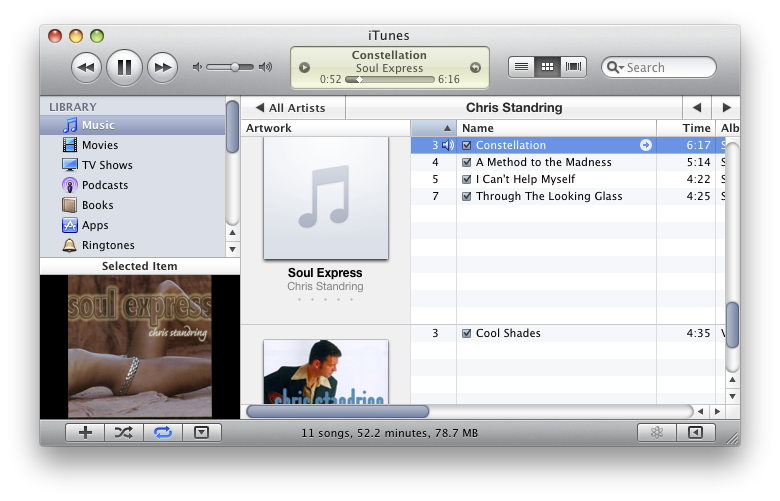This screenshot has height=501, width=780.
Task: Hide the artwork viewer panel
Action: [x=201, y=433]
